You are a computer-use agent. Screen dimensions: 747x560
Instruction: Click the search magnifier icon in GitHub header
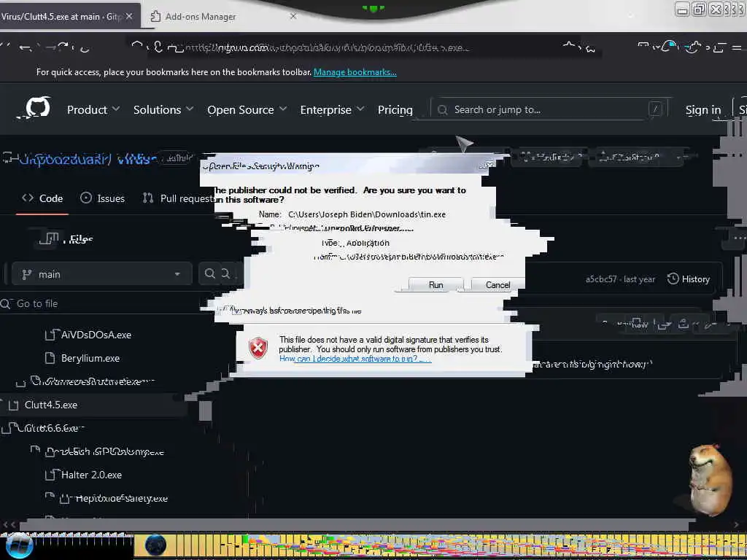(x=443, y=110)
